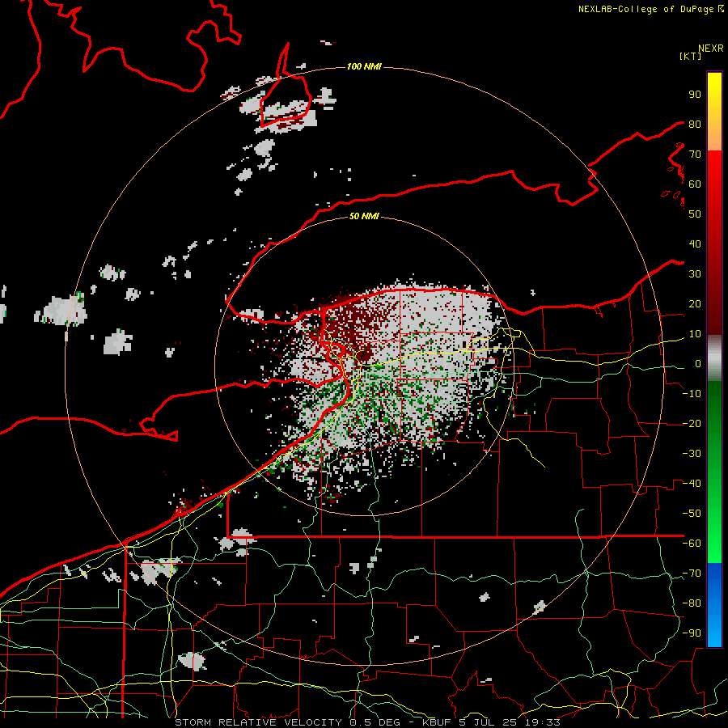
Task: Click the 20 value on velocity scale
Action: [695, 304]
